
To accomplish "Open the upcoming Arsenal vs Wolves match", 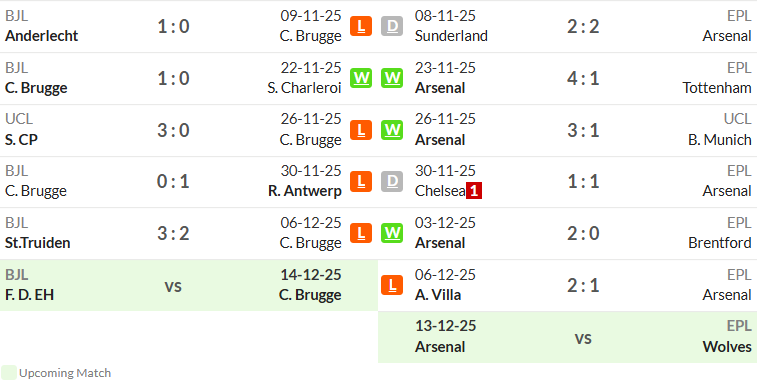I will tap(567, 337).
